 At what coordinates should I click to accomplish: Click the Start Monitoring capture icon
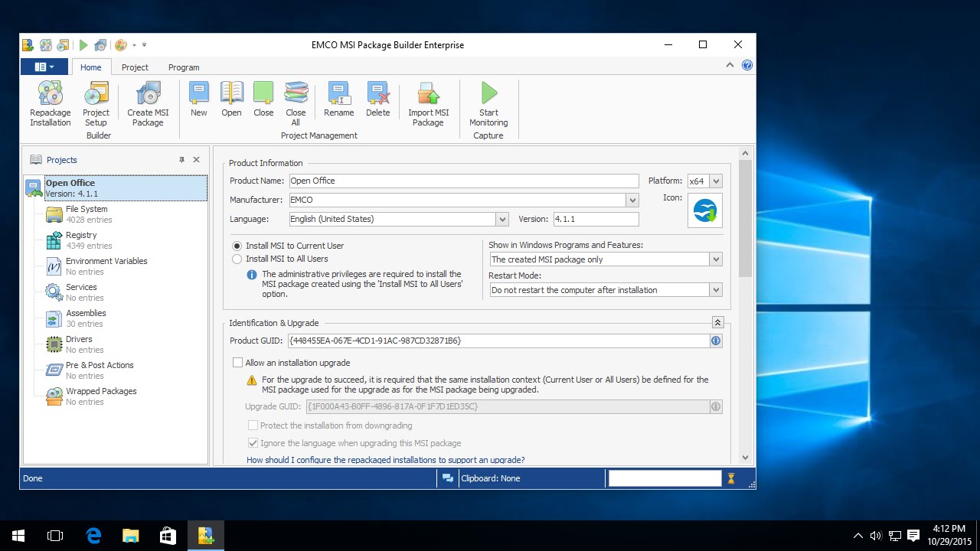(488, 104)
